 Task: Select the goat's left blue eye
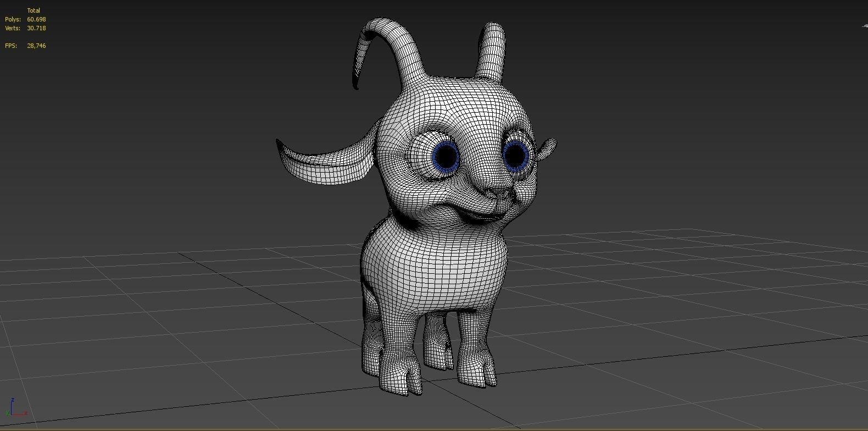pos(446,157)
